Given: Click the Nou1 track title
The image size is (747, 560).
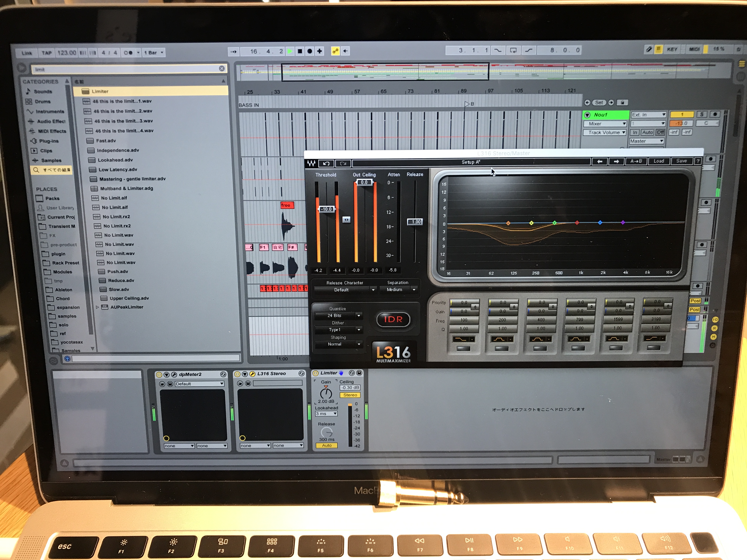Looking at the screenshot, I should pyautogui.click(x=606, y=115).
